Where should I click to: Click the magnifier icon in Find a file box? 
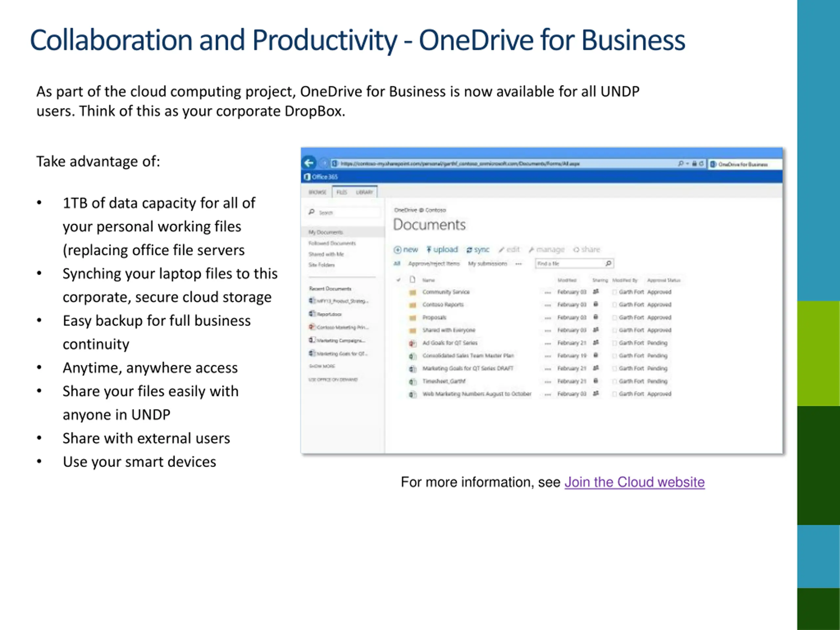(608, 263)
